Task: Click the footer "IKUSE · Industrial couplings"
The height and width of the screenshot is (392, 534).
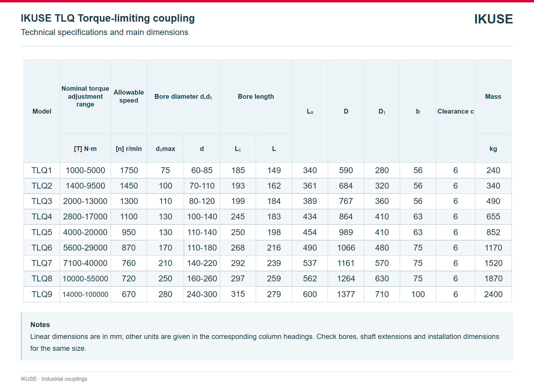Action: click(x=54, y=379)
